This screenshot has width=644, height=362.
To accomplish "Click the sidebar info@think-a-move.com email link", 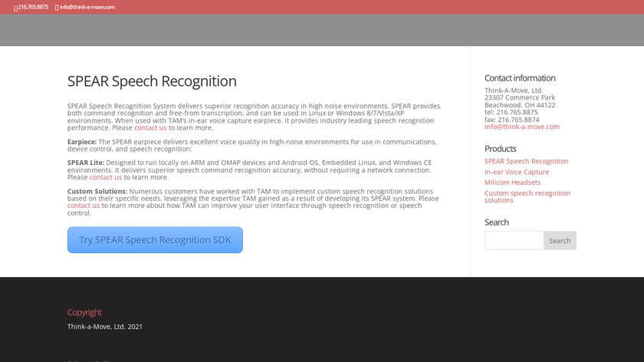I will click(x=521, y=127).
